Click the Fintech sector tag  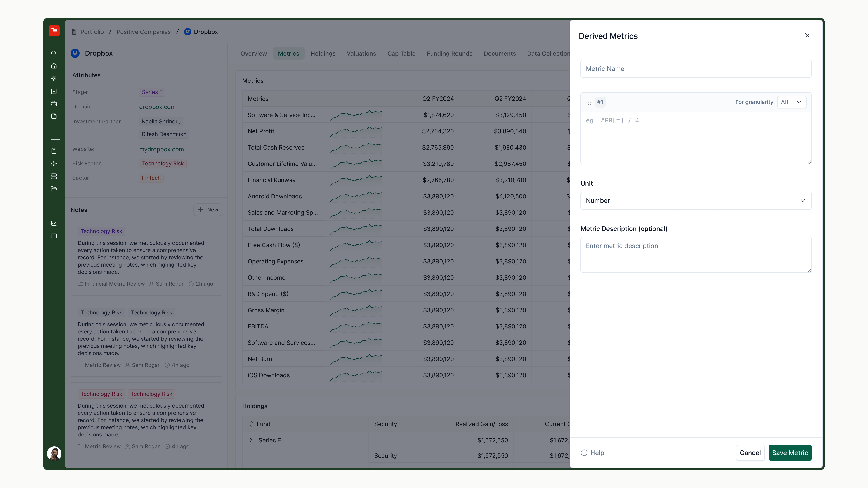click(151, 178)
